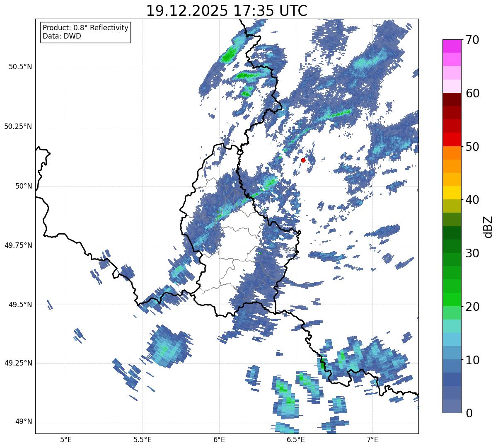The width and height of the screenshot is (498, 448).
Task: Click the red station marker dot
Action: (303, 160)
